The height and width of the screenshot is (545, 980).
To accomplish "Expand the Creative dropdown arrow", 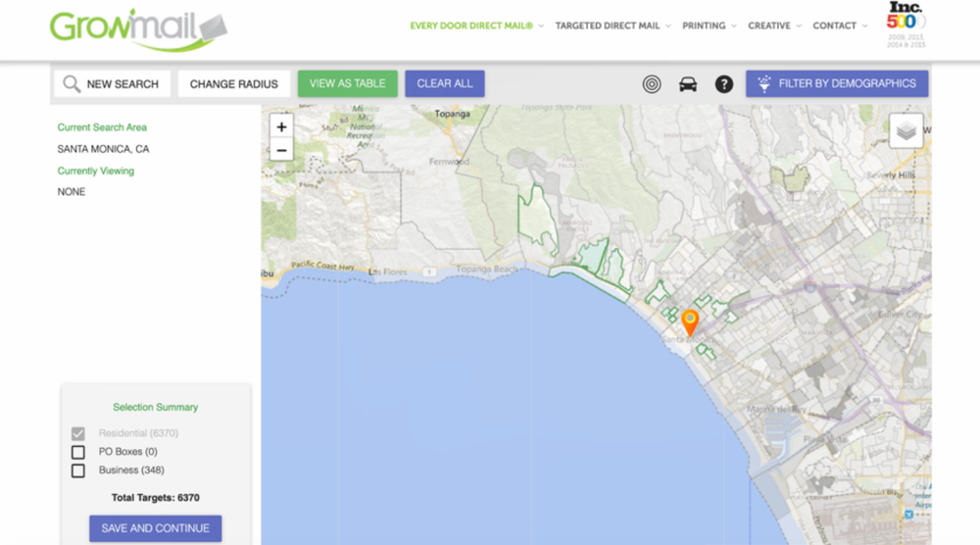I will [x=799, y=25].
